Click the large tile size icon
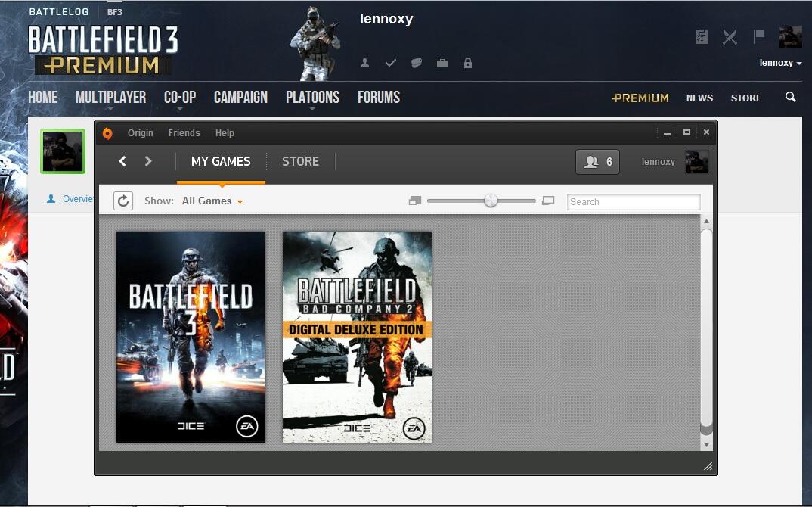 tap(548, 201)
